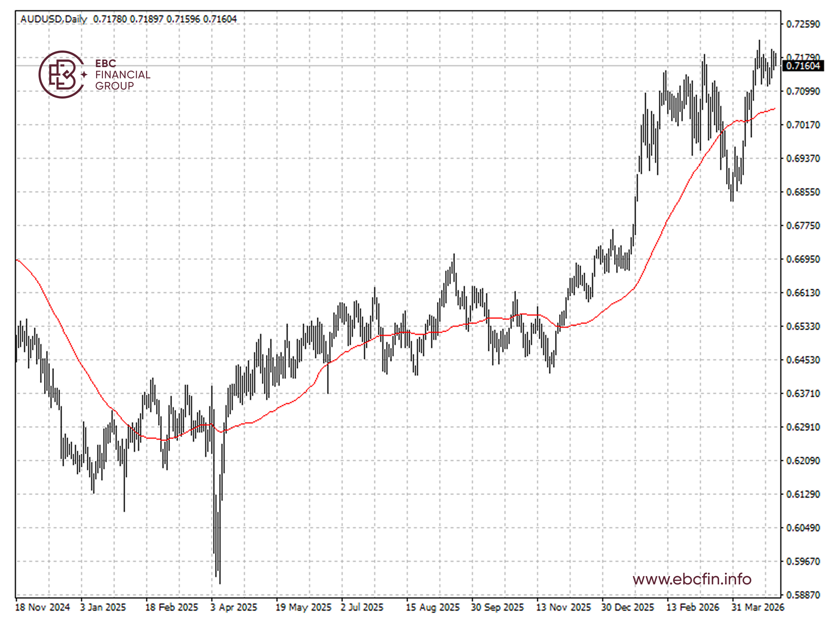Click the small star in the EBC logo
The image size is (840, 627).
(84, 75)
